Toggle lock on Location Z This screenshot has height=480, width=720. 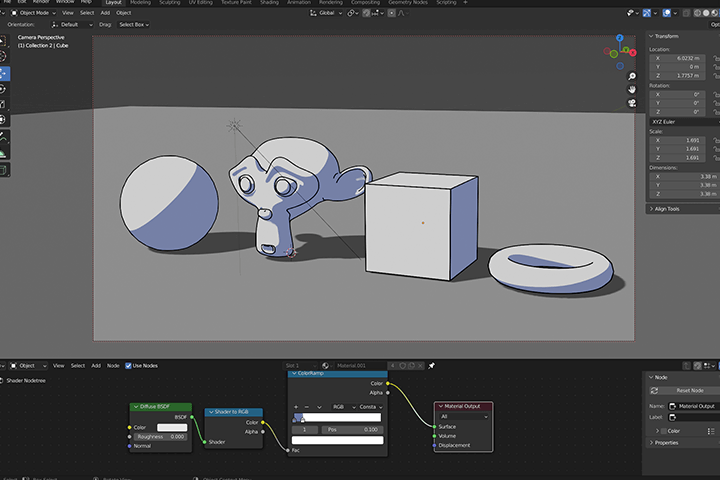click(x=715, y=76)
